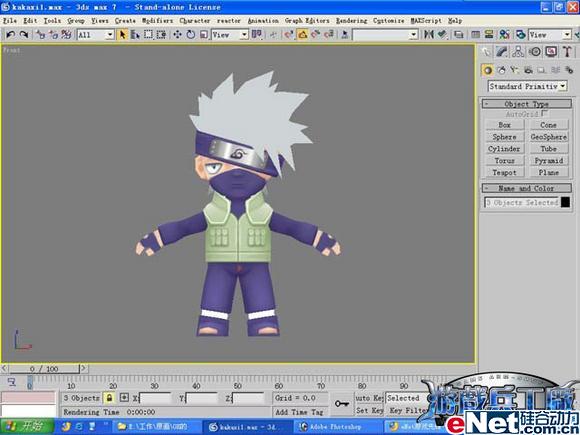The height and width of the screenshot is (435, 580).
Task: Toggle the Spinner Snap button
Action: tap(329, 35)
